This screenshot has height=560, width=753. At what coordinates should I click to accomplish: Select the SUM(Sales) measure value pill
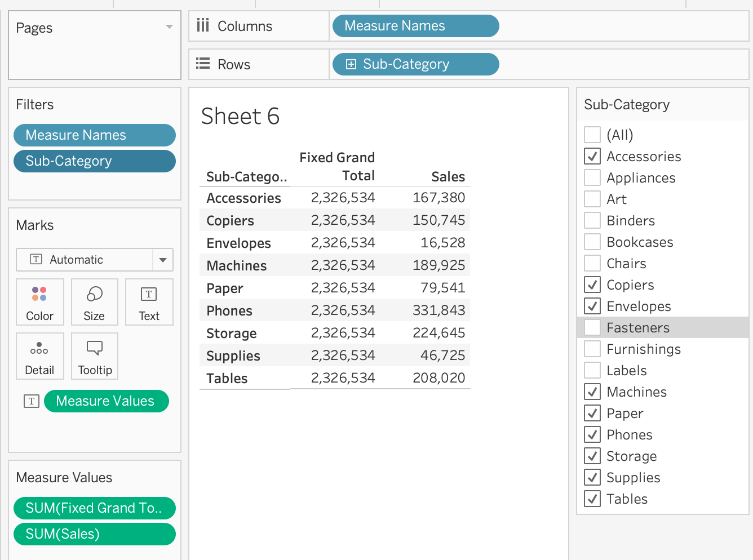94,534
